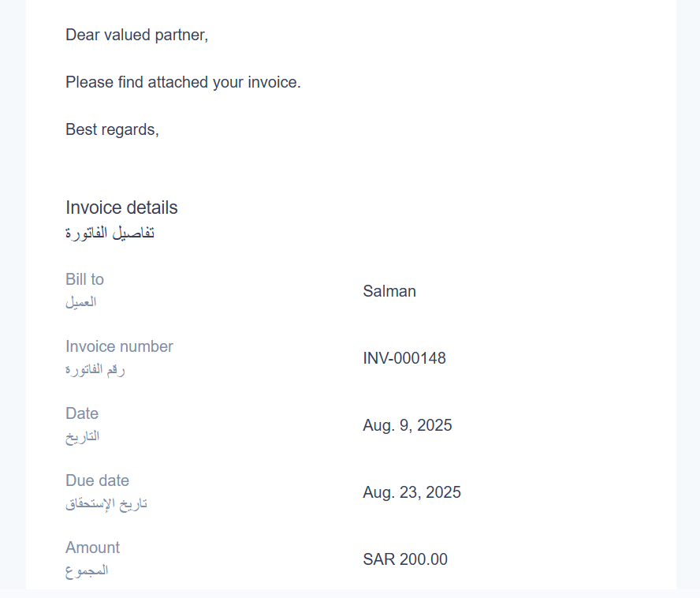Viewport: 700px width, 598px height.
Task: Select the amount value SAR 200.00
Action: coord(405,559)
